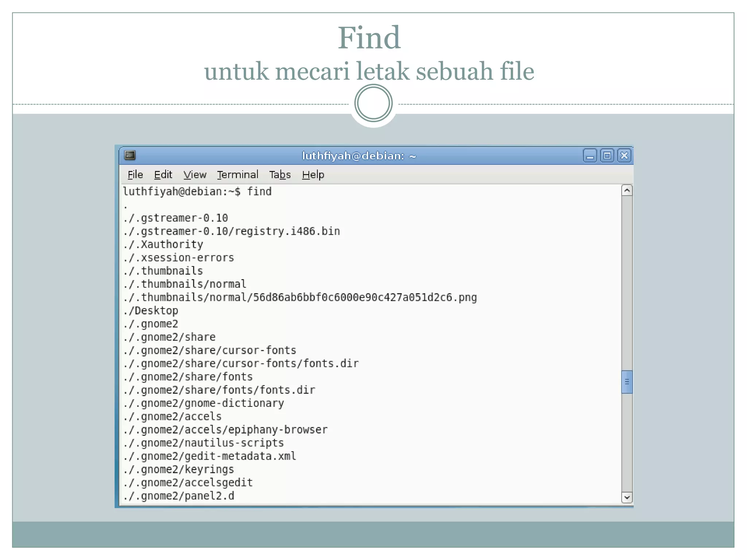
Task: Click the line './.gnome2'
Action: (x=151, y=324)
